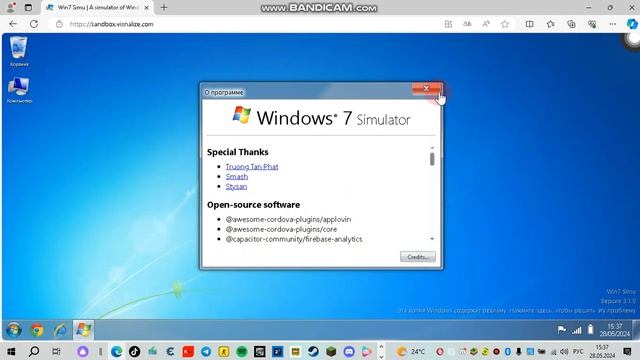Open TikTok from host taskbar

coord(134,351)
